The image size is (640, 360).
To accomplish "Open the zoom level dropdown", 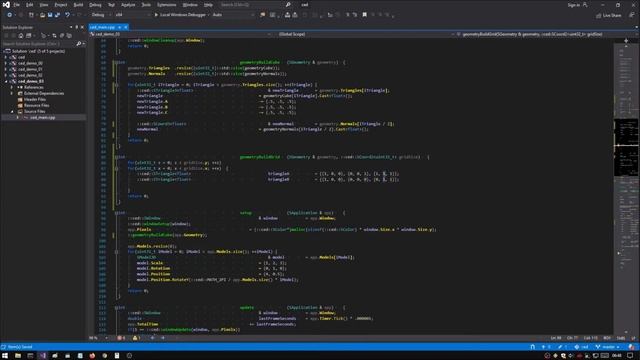I will click(98, 338).
